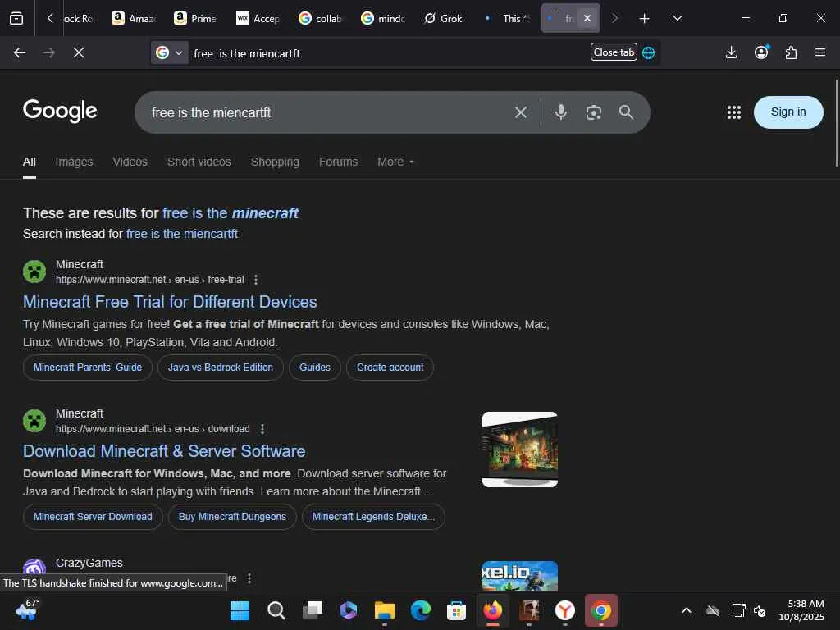Open Minecraft Server Download sitelink
840x630 pixels.
tap(93, 517)
